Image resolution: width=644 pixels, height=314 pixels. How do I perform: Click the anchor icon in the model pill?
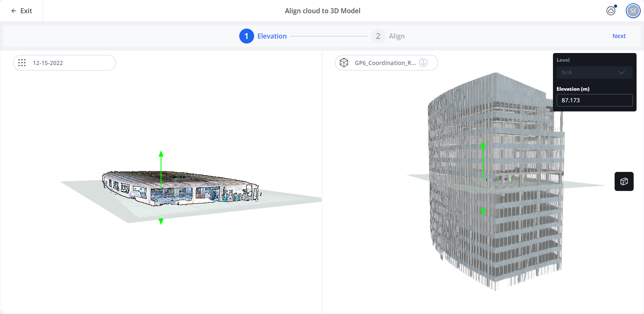pyautogui.click(x=423, y=63)
